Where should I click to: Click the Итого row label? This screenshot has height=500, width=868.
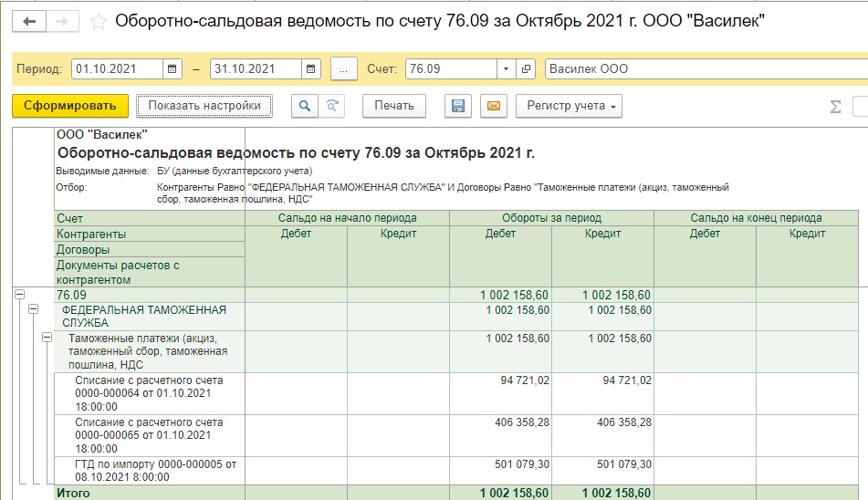[x=73, y=493]
